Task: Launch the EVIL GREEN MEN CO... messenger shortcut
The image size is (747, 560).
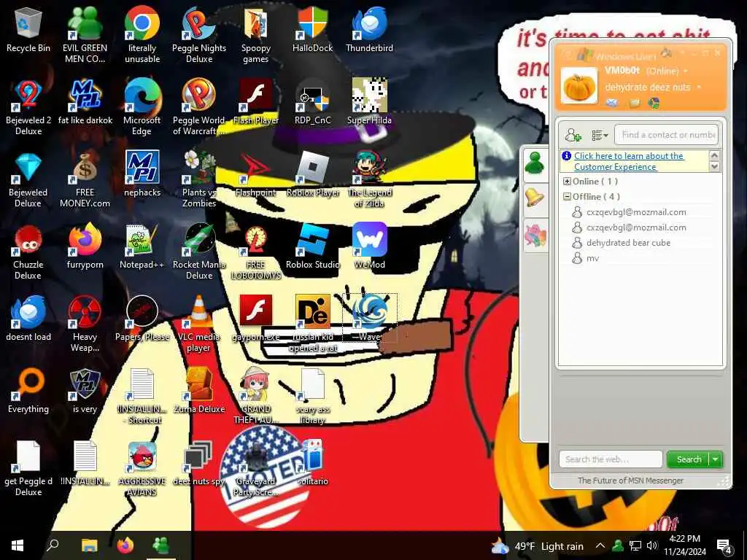Action: (85, 35)
